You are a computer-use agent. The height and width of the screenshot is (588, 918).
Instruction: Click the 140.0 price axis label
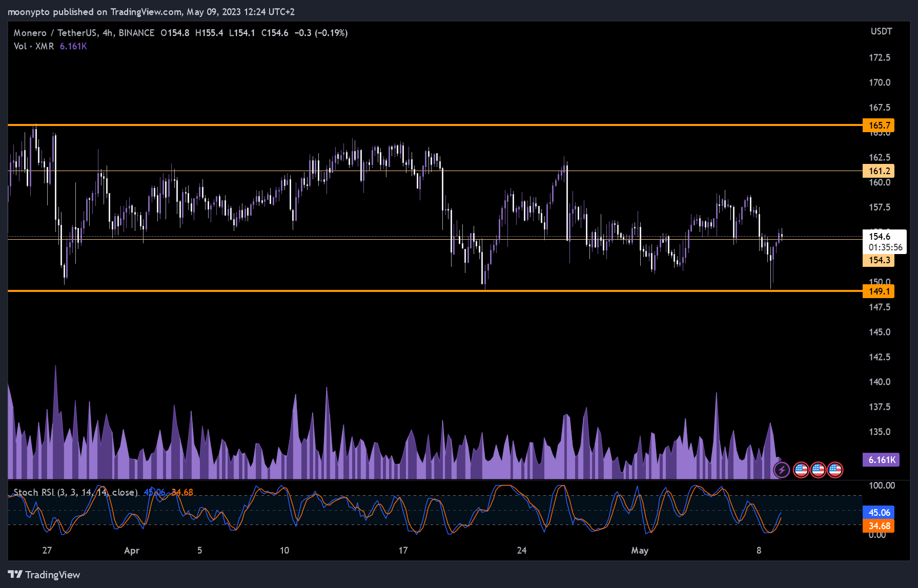(x=880, y=382)
